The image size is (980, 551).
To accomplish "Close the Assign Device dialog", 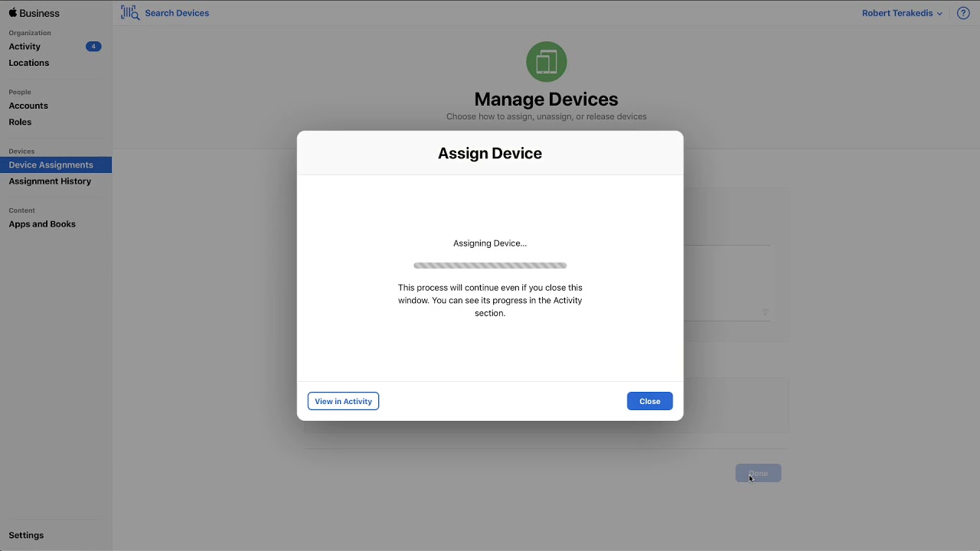I will (x=649, y=400).
